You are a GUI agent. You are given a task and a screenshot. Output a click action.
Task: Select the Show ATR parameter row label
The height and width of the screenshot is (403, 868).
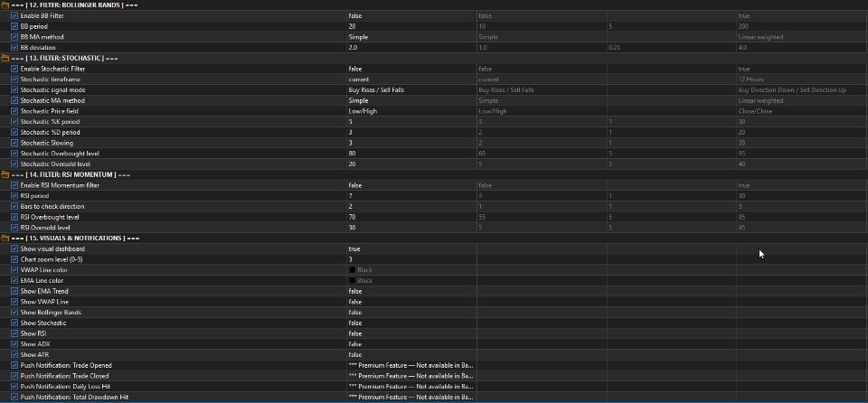pos(33,355)
